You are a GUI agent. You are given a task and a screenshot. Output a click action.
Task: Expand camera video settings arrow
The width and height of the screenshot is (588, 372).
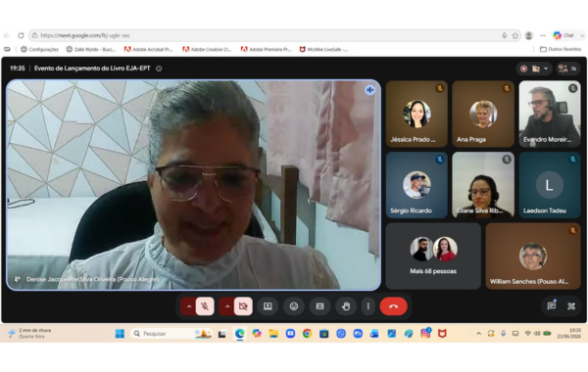click(227, 306)
